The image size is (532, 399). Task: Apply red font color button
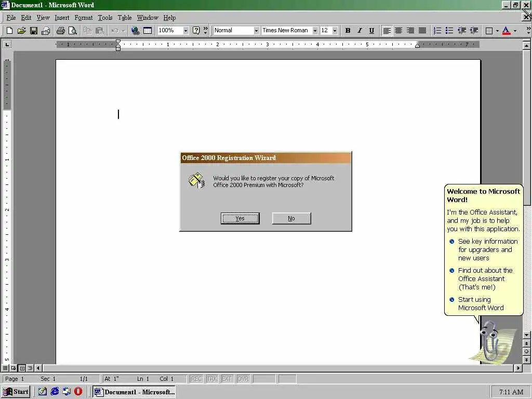[506, 31]
